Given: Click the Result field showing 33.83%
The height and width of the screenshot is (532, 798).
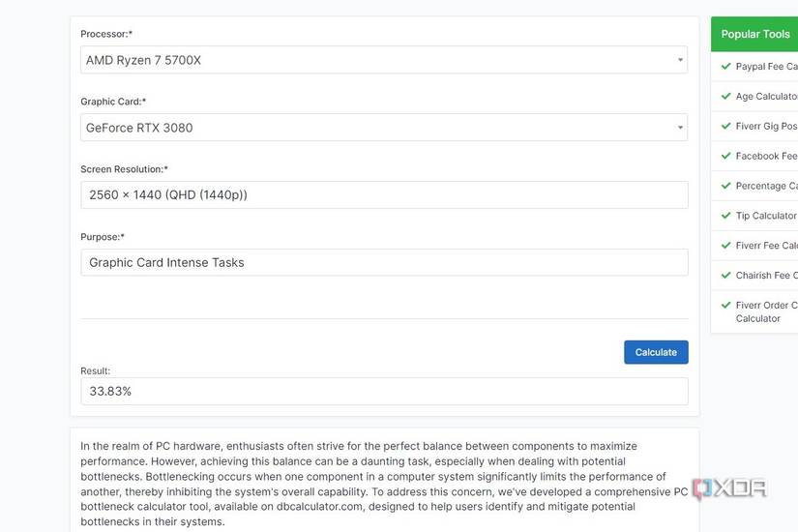Looking at the screenshot, I should (x=384, y=391).
